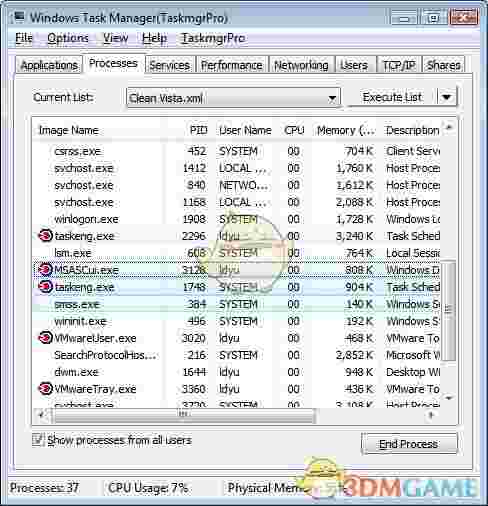Click the red icon beside taskeng.exe PID 2296
This screenshot has width=488, height=506.
point(45,236)
